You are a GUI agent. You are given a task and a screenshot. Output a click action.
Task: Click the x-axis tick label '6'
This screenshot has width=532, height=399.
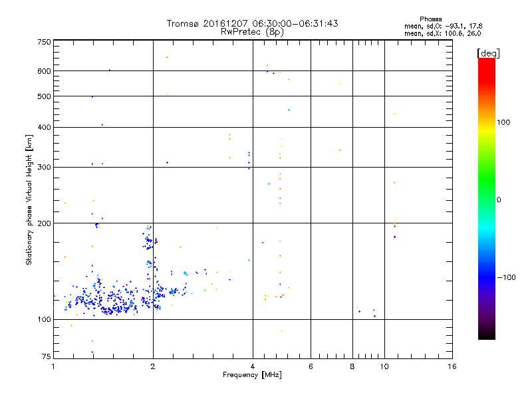tap(311, 366)
